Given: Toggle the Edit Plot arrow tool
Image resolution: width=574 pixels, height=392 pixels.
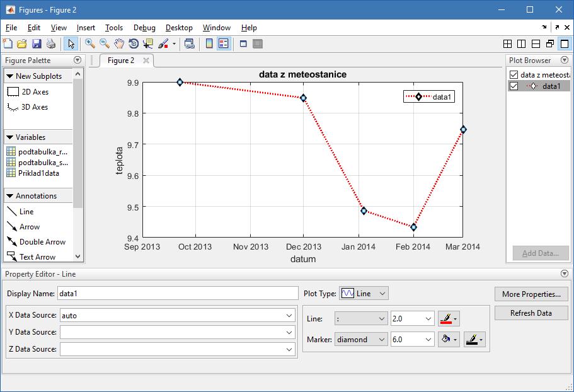Looking at the screenshot, I should click(71, 44).
